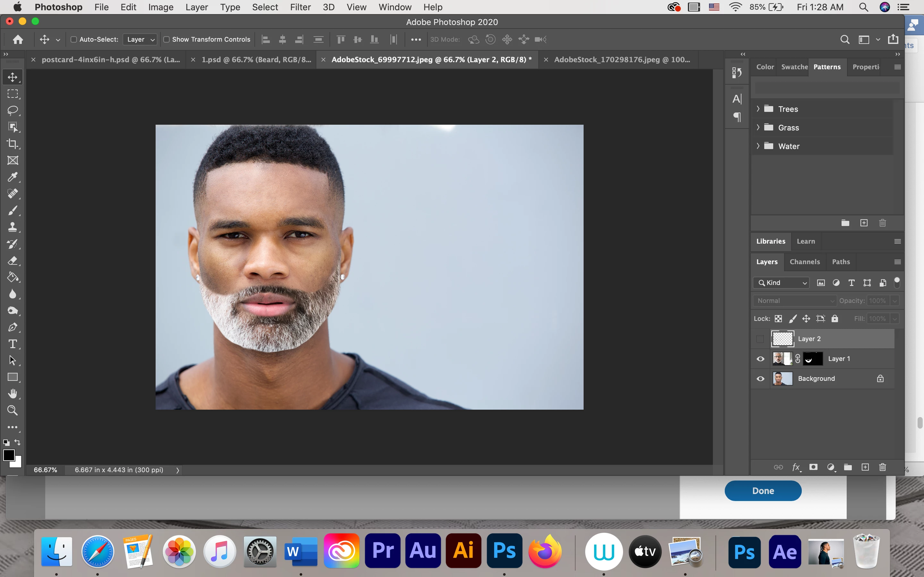The image size is (924, 577).
Task: Select the Clone Stamp tool
Action: [13, 227]
